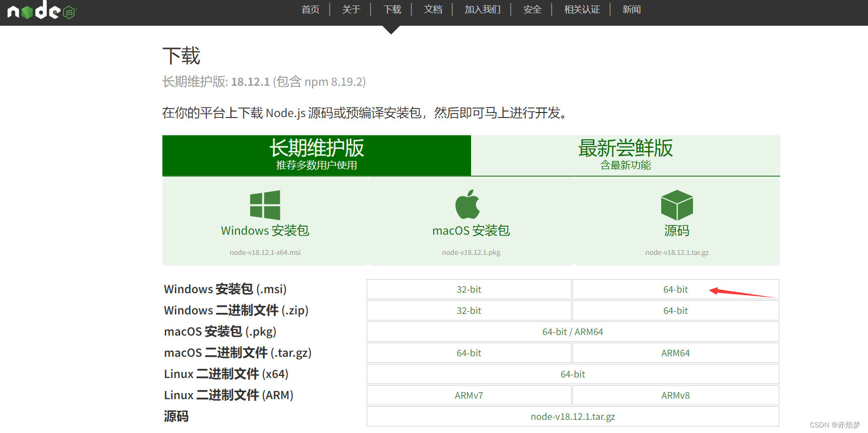Screen dimensions: 868x433
Task: Open the 关于 menu item
Action: [351, 10]
